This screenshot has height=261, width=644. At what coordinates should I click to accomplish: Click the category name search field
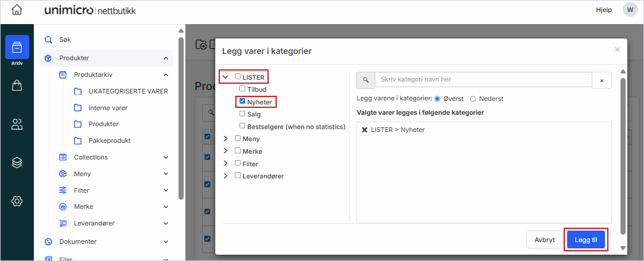point(483,80)
